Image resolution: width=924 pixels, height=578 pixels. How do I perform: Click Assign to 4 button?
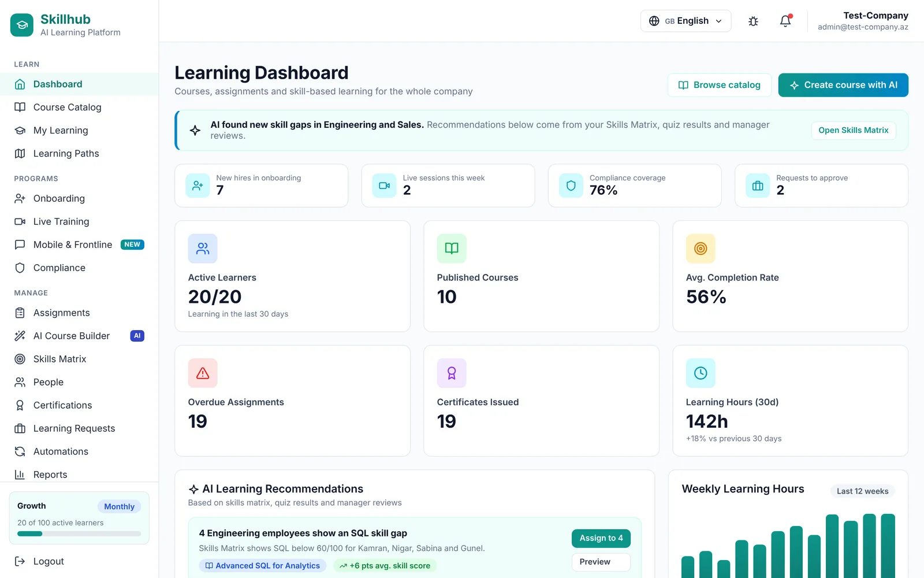601,538
